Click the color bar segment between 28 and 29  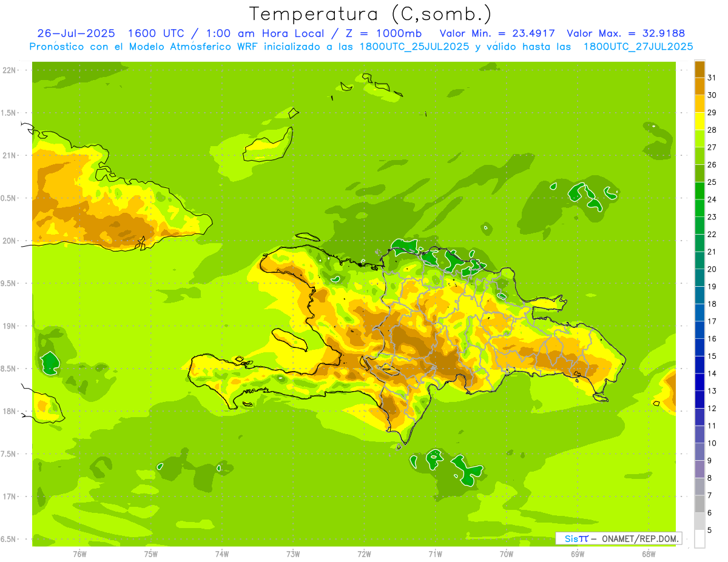coord(699,121)
